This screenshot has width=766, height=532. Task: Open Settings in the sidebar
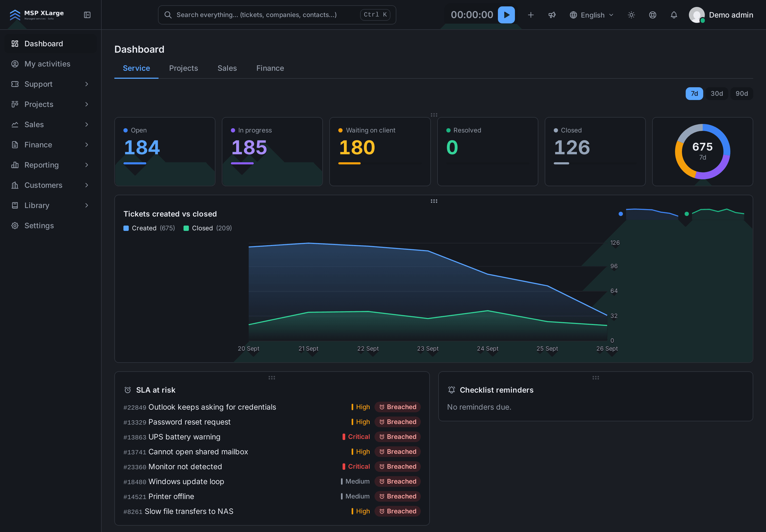[50, 226]
